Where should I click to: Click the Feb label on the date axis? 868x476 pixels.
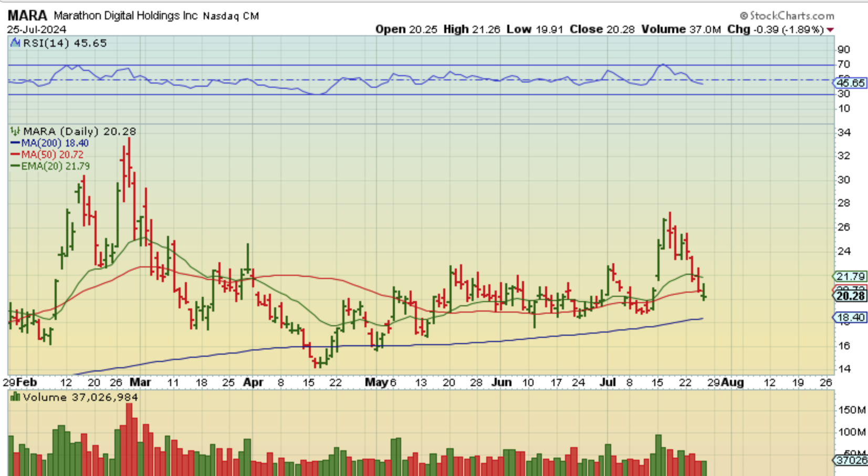26,382
